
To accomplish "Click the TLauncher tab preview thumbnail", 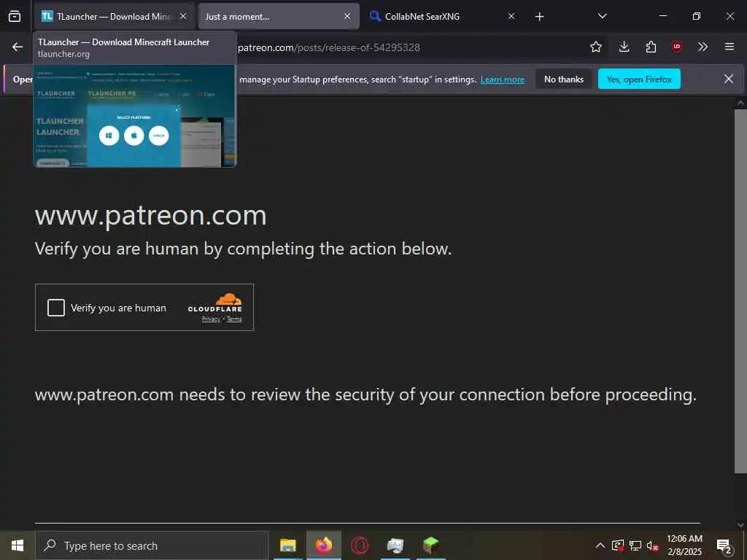I will pyautogui.click(x=135, y=116).
